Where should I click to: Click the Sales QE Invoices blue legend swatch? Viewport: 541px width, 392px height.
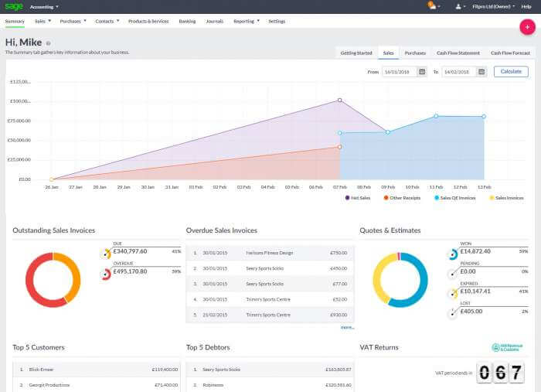click(437, 198)
